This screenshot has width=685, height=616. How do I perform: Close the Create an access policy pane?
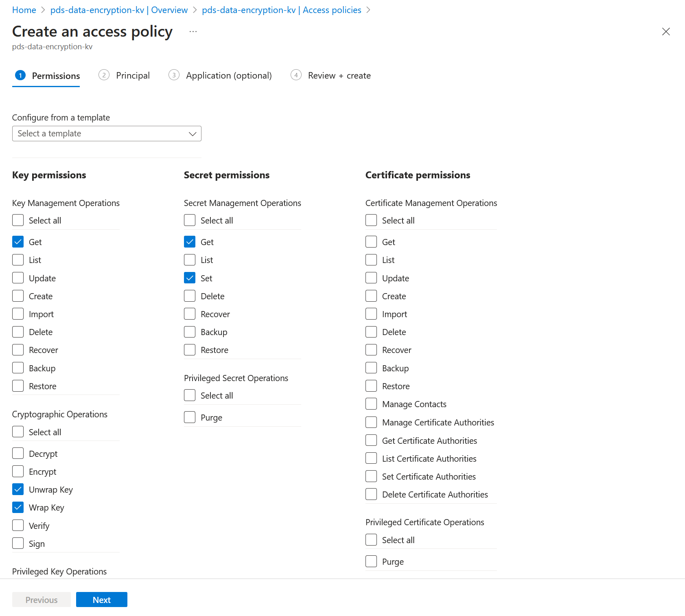666,31
